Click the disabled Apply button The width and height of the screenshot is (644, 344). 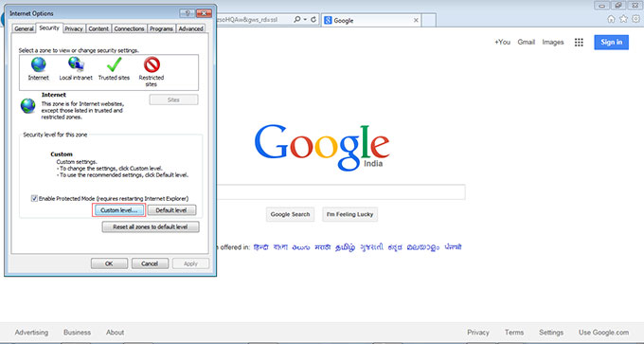[x=190, y=263]
